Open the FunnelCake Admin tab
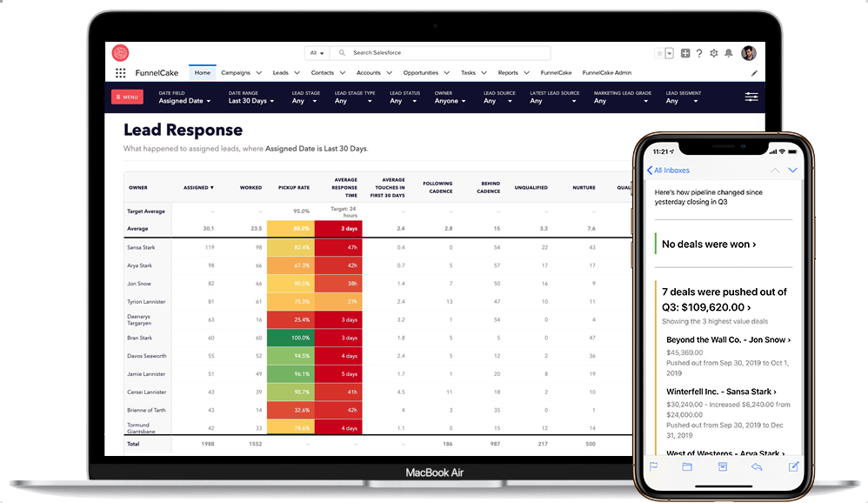The width and height of the screenshot is (868, 503). coord(607,72)
